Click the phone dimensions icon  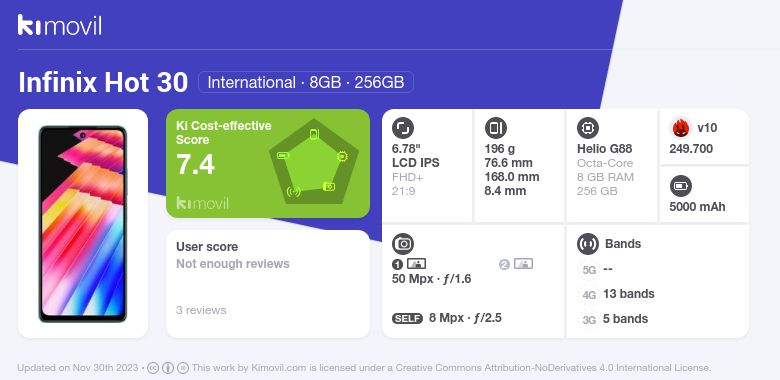pos(495,128)
